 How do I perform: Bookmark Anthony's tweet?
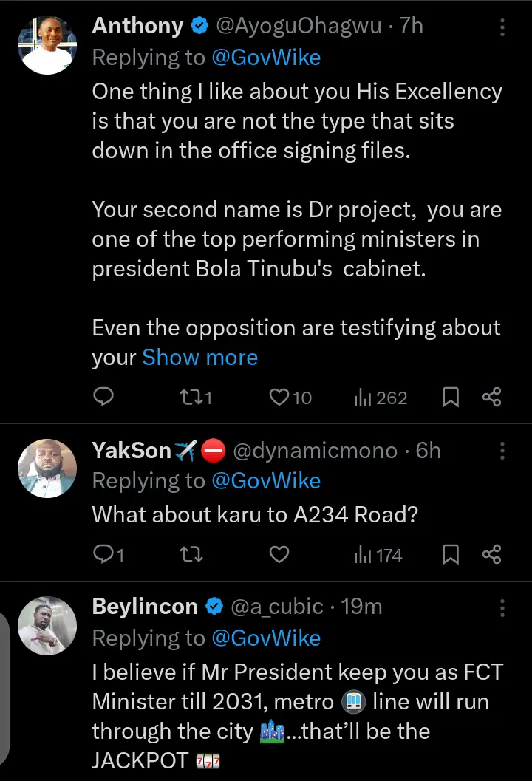tap(450, 398)
